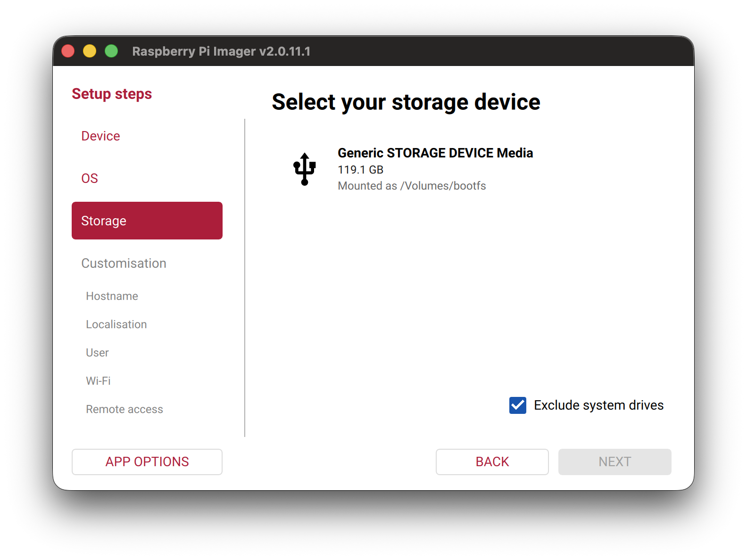747x560 pixels.
Task: Select the User sub-step
Action: pyautogui.click(x=97, y=353)
